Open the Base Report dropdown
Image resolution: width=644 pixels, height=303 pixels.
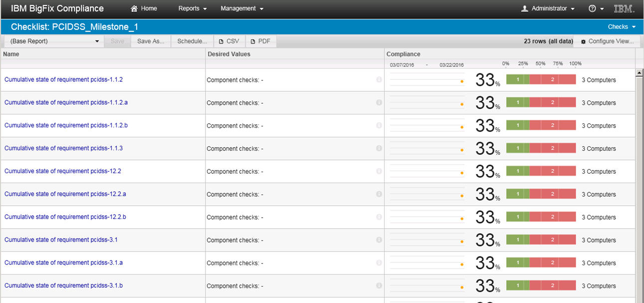click(x=53, y=41)
